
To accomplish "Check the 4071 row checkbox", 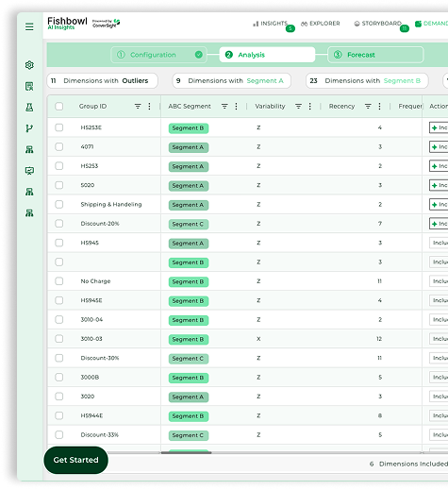I will 58,146.
